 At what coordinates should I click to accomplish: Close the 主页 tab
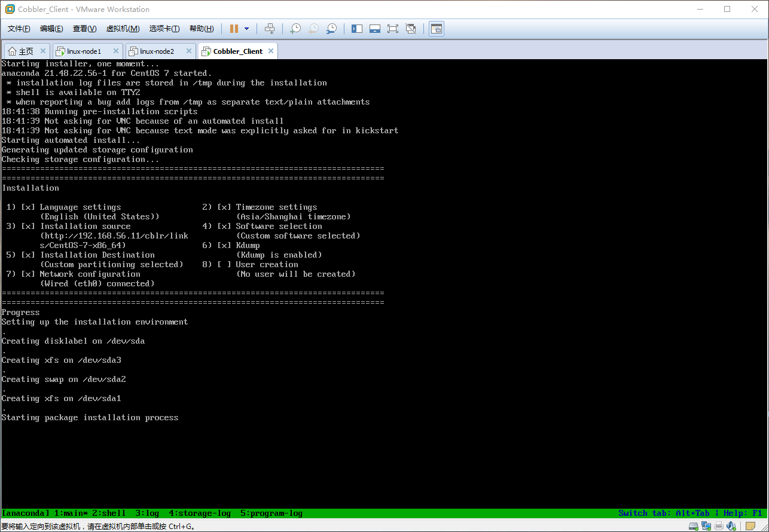[43, 51]
